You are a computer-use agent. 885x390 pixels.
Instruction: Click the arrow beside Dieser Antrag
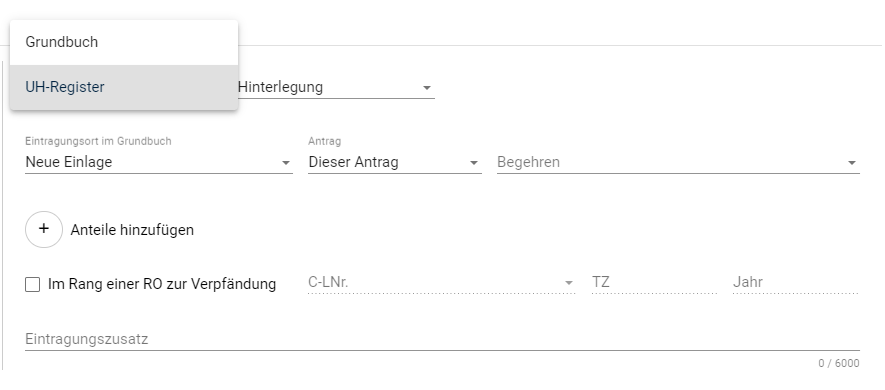pyautogui.click(x=474, y=163)
